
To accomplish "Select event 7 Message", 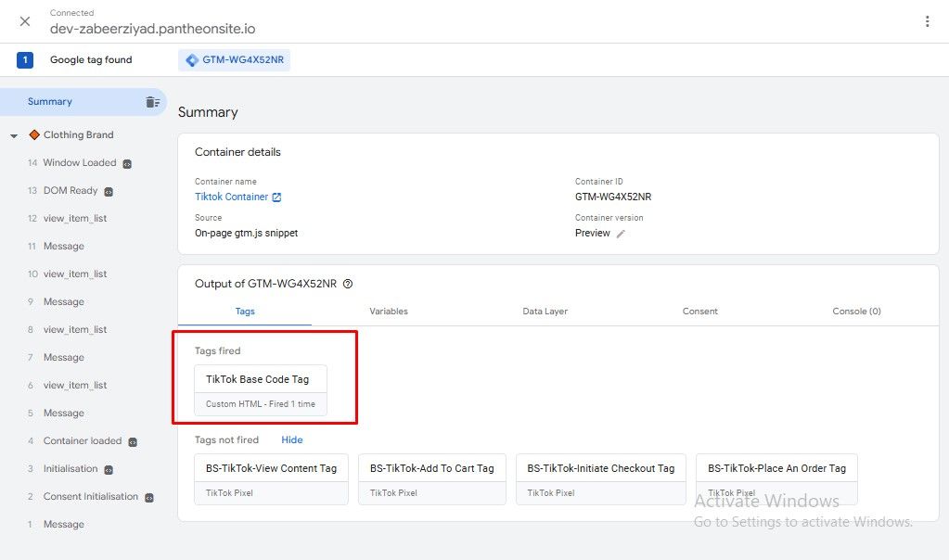I will tap(56, 357).
